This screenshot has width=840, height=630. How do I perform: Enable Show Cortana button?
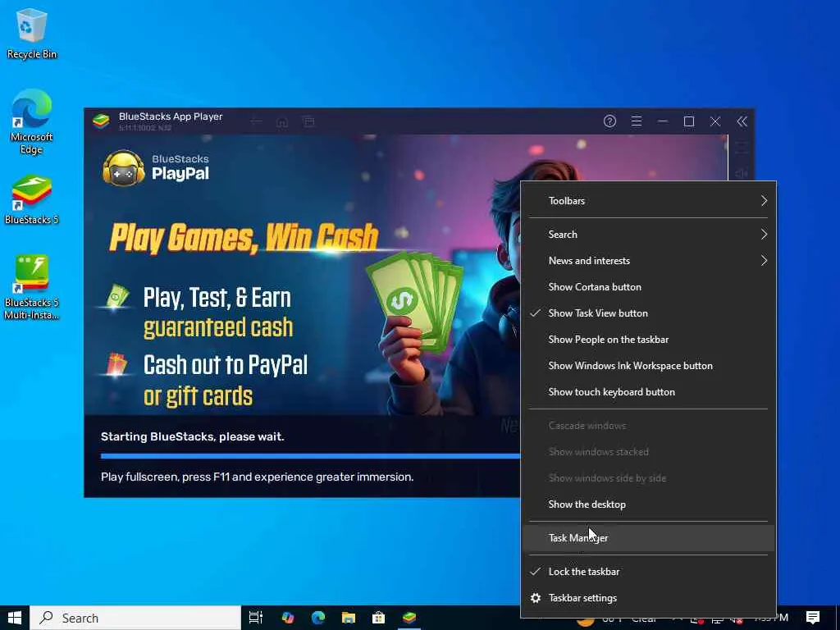coord(648,287)
